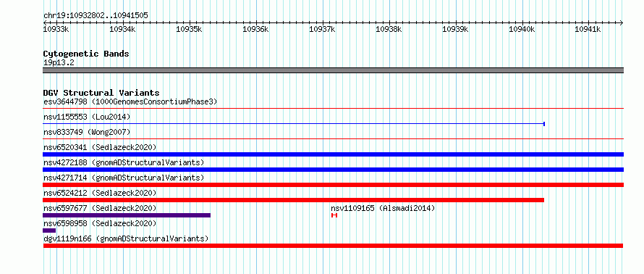Click the small red nsv1109165 marker

point(334,215)
